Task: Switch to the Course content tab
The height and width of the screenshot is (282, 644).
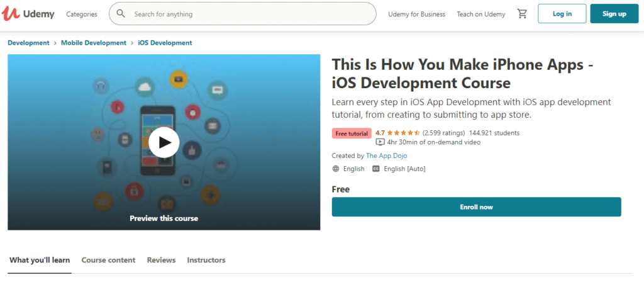Action: (x=108, y=260)
